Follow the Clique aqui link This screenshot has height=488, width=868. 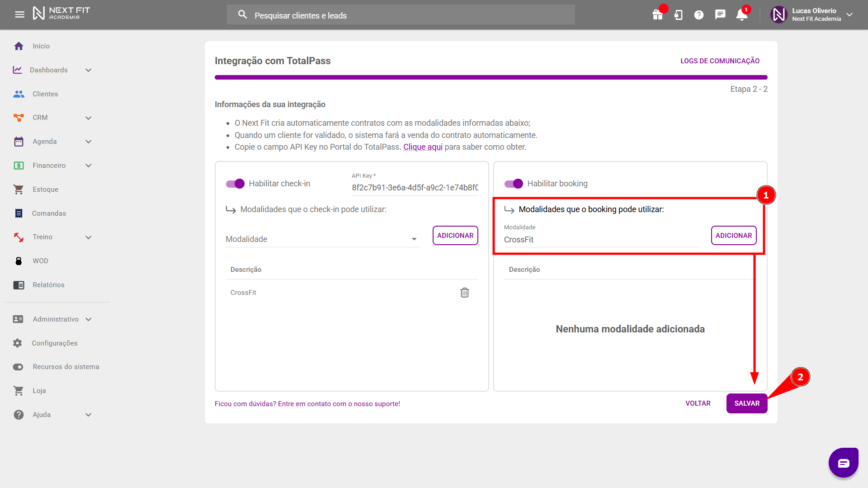click(x=423, y=147)
